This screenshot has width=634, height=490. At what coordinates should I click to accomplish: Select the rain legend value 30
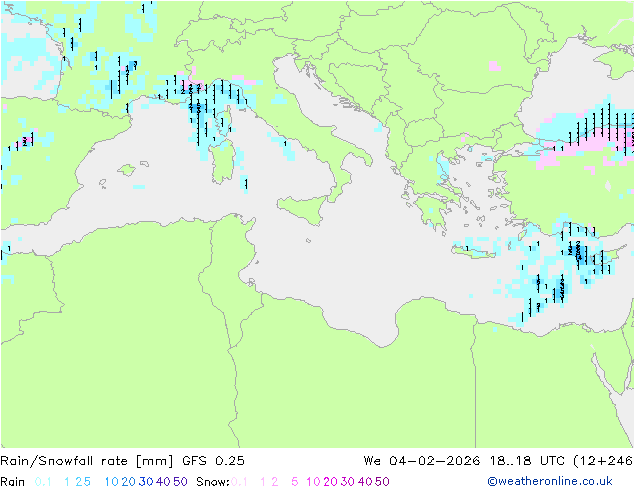(x=146, y=482)
